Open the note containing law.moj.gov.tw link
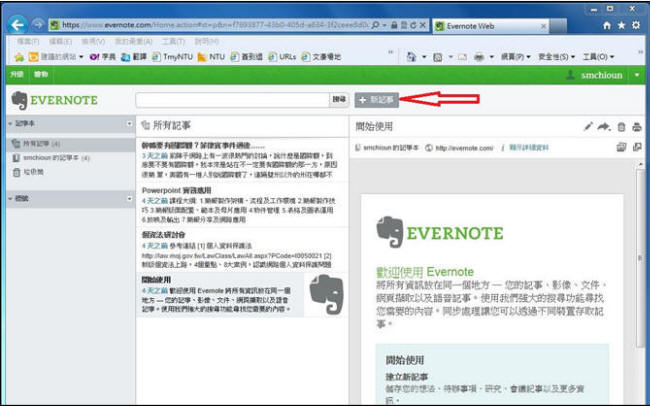Screen dimensions: 650x406 [x=242, y=249]
